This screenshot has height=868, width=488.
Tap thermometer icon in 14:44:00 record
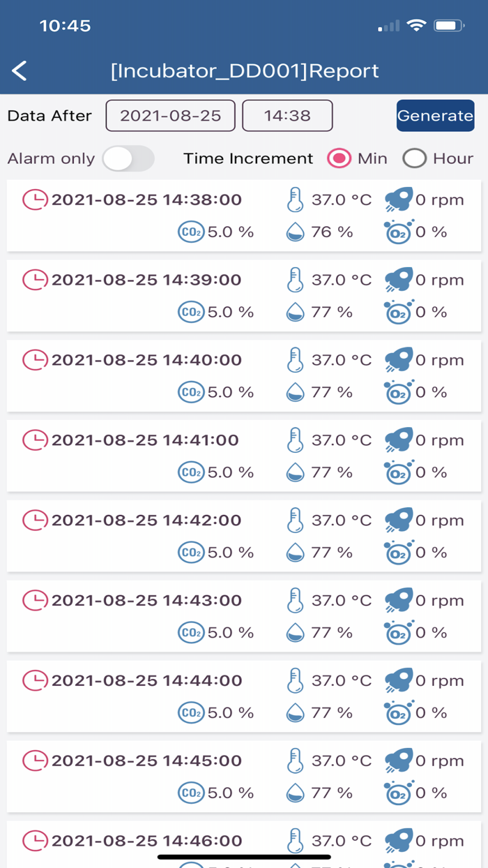coord(296,680)
